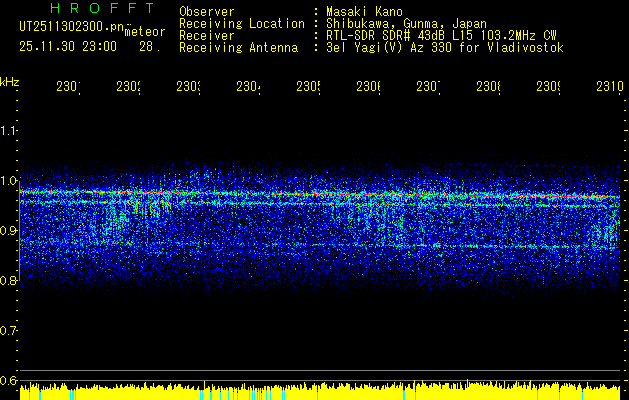Click the 2303 time marker
This screenshot has height=400, width=629.
(189, 87)
